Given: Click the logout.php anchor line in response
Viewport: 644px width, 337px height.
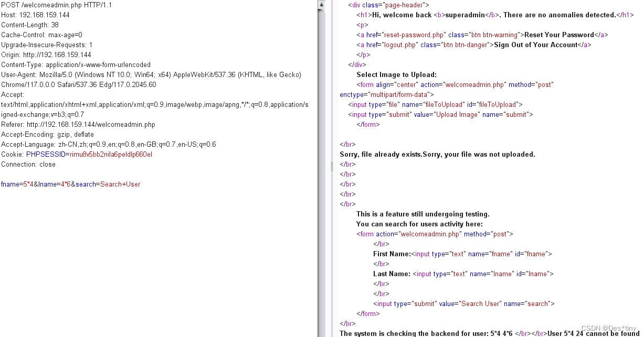Looking at the screenshot, I should pyautogui.click(x=474, y=45).
